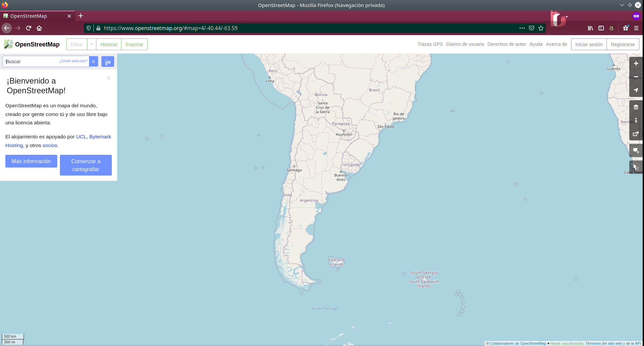
Task: Open the extension icon in toolbar
Action: pos(626,28)
